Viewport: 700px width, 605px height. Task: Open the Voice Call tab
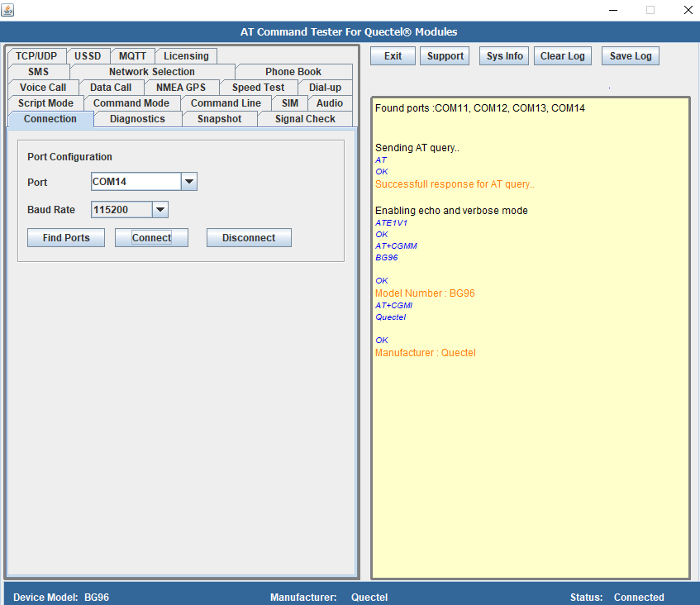click(x=43, y=87)
